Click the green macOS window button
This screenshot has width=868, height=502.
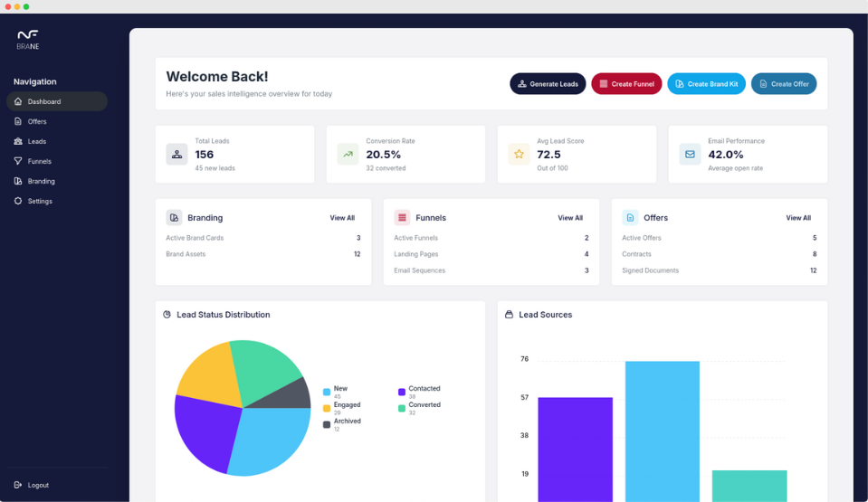[26, 6]
